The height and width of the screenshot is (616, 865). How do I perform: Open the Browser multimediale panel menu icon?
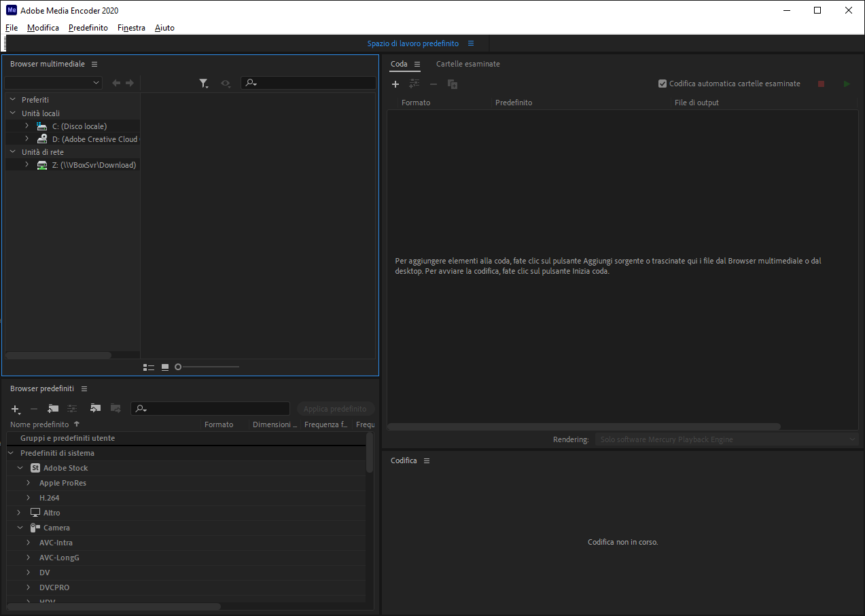(94, 64)
